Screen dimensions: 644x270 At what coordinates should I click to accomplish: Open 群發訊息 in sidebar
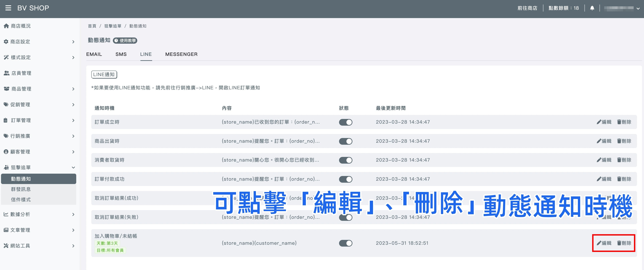[21, 189]
